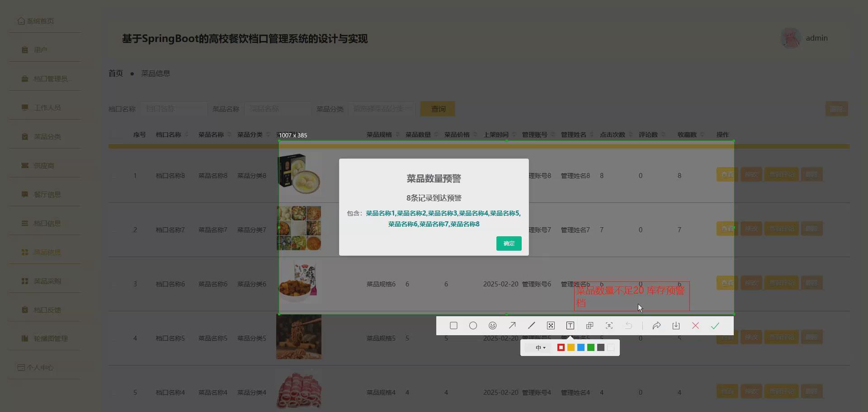868x412 pixels.
Task: Open the emoji sticker tool
Action: [x=492, y=326]
